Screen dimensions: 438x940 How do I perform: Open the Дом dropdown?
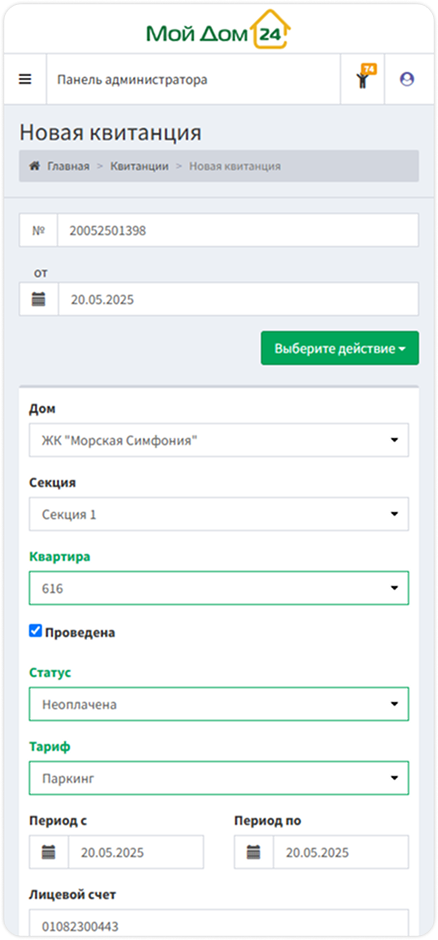[x=219, y=440]
